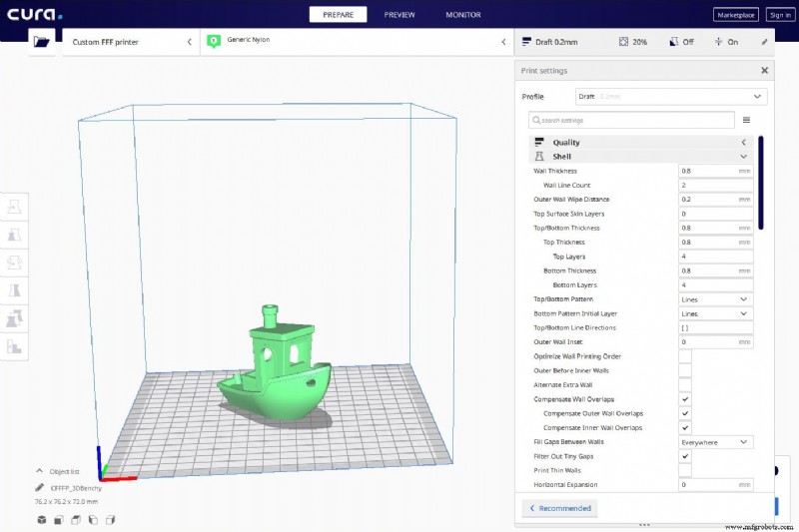Edit the Bottom Layers value field
The height and width of the screenshot is (532, 799).
tap(715, 285)
